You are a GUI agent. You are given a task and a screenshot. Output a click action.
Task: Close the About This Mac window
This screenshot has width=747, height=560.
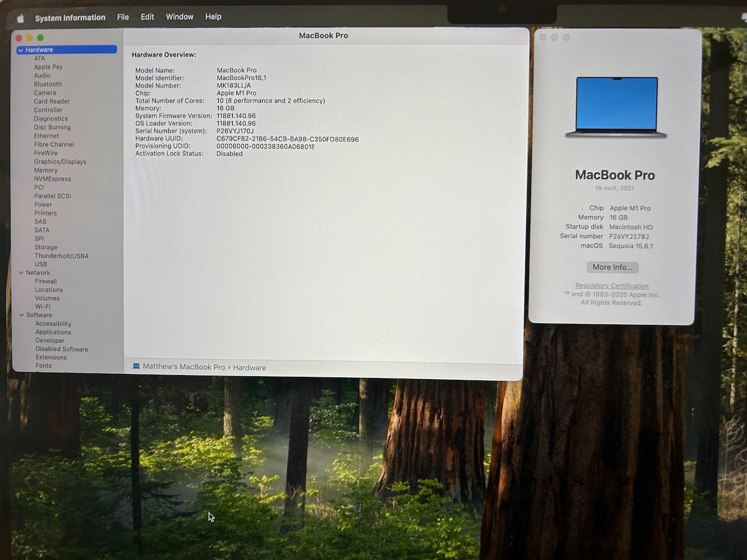tap(543, 37)
